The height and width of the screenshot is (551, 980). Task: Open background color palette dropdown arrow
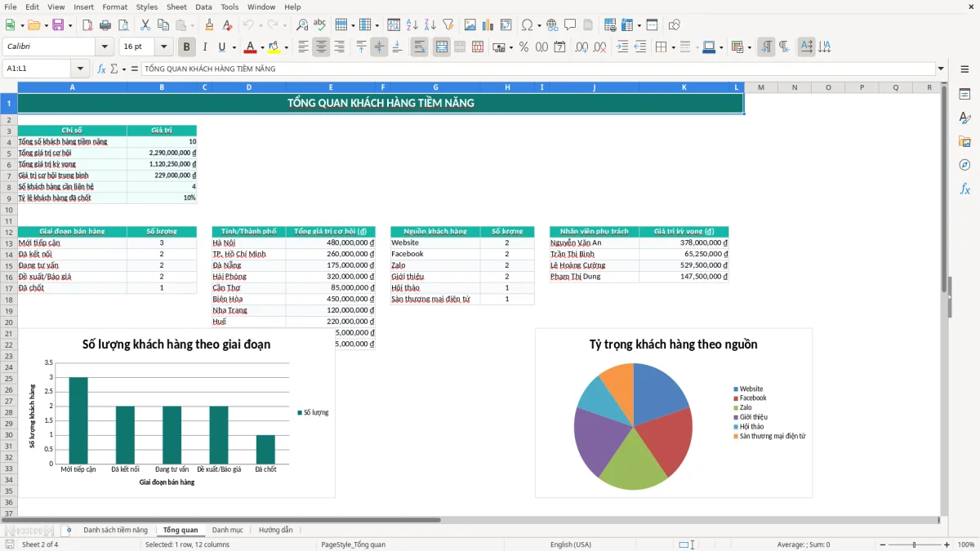pyautogui.click(x=286, y=47)
